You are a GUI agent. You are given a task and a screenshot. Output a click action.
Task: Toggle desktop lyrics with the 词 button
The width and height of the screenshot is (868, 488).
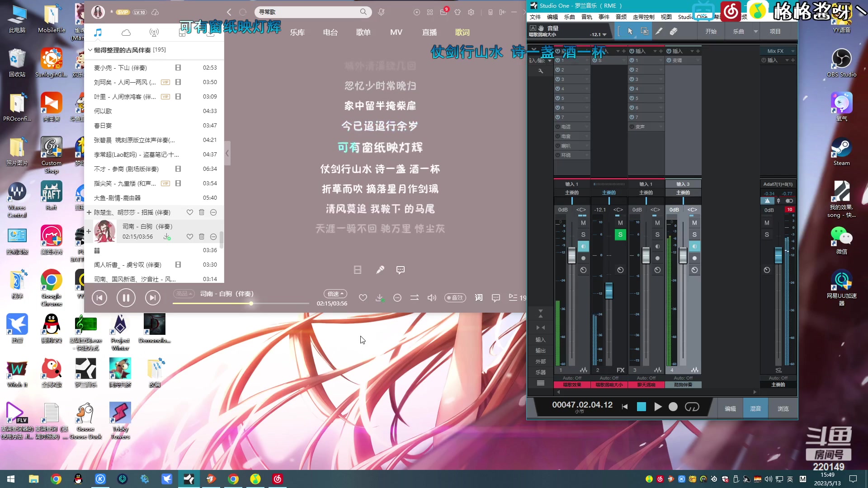[x=479, y=298]
